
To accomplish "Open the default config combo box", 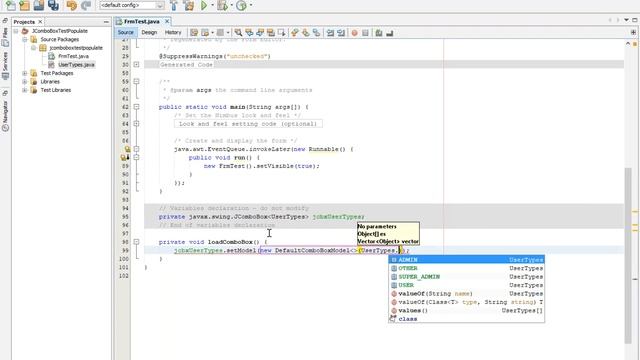I will (132, 5).
